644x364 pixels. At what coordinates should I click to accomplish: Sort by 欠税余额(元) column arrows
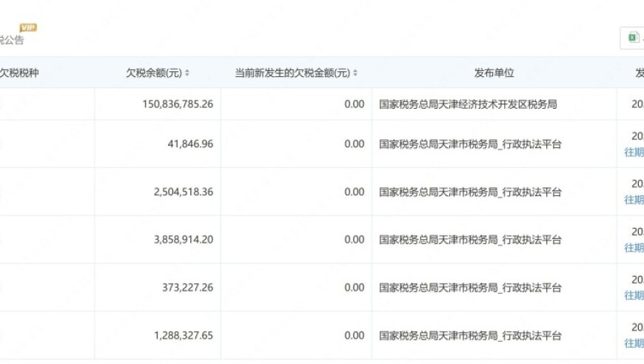pos(187,73)
